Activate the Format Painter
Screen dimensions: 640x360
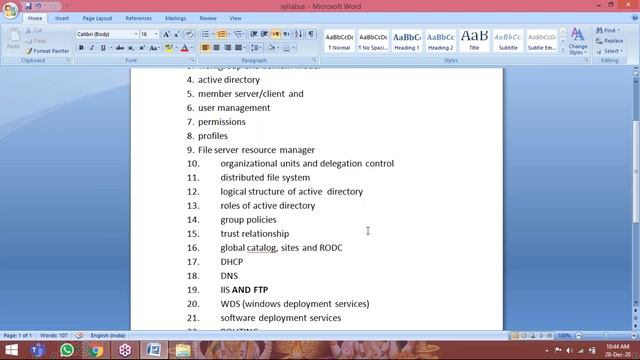coord(47,51)
